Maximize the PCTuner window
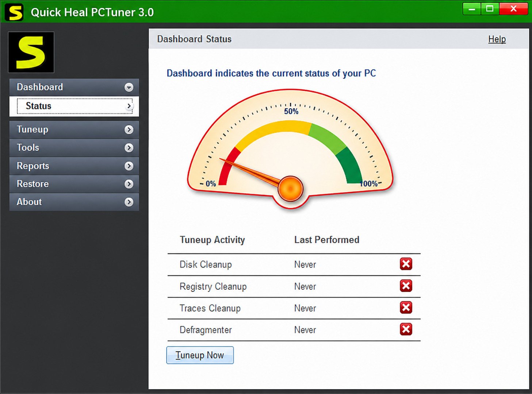Viewport: 532px width, 394px height. 490,9
